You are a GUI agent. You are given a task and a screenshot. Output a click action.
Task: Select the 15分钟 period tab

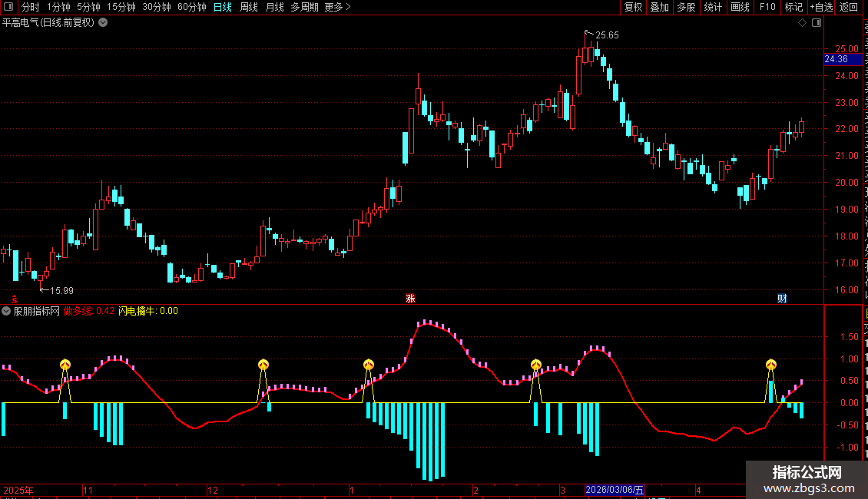(121, 7)
